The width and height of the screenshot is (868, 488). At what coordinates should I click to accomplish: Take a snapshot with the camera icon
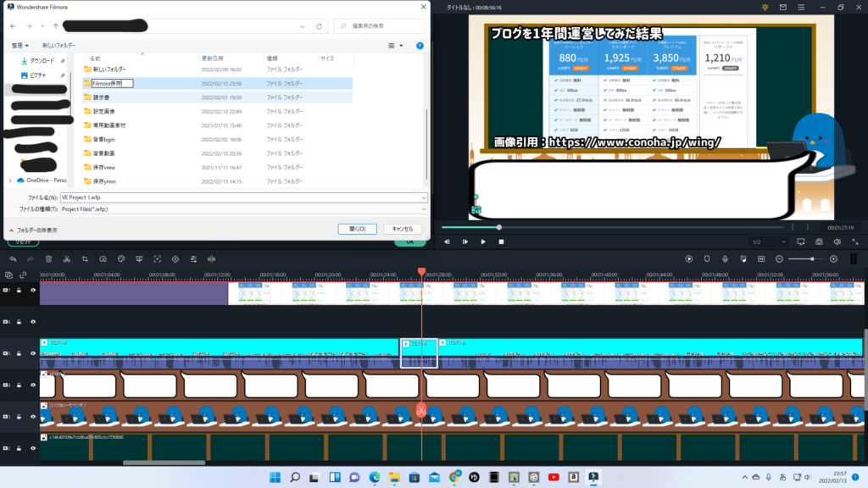point(820,241)
